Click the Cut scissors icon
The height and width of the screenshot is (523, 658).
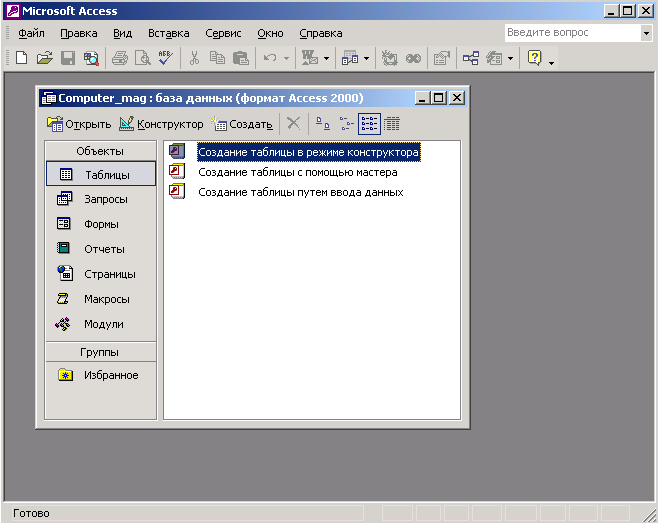click(x=194, y=58)
